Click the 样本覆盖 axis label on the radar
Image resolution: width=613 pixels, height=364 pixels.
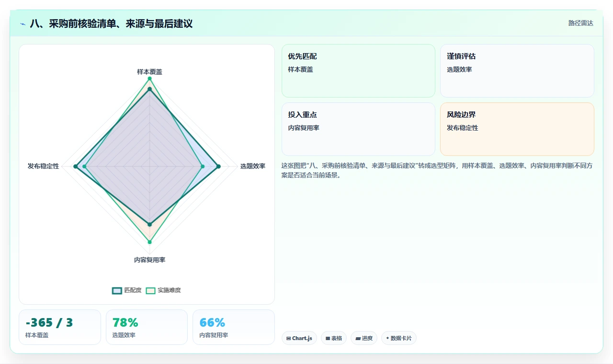point(149,72)
